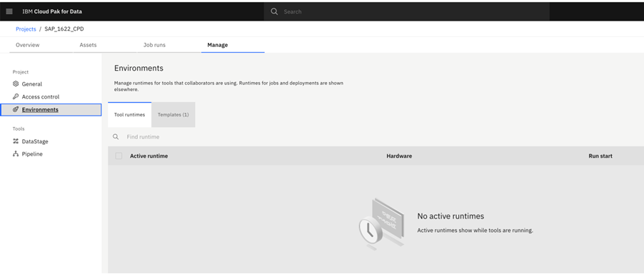Click the Environments sidebar icon

(x=16, y=109)
